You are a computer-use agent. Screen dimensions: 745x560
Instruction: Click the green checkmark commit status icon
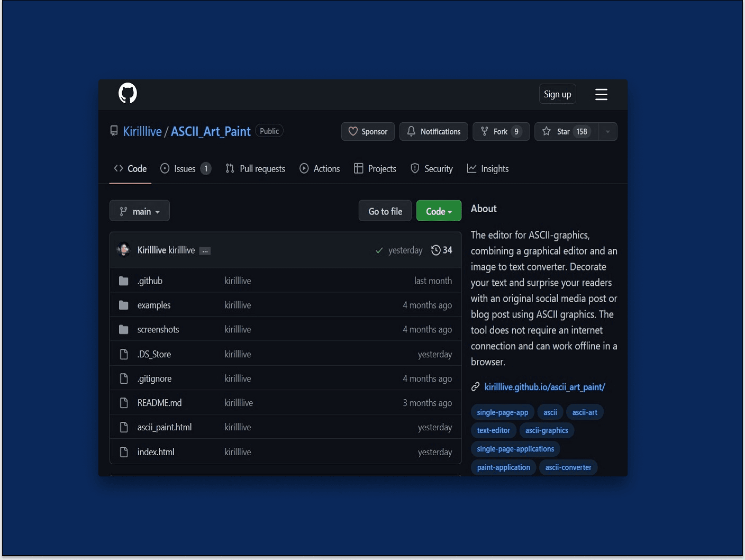(379, 250)
